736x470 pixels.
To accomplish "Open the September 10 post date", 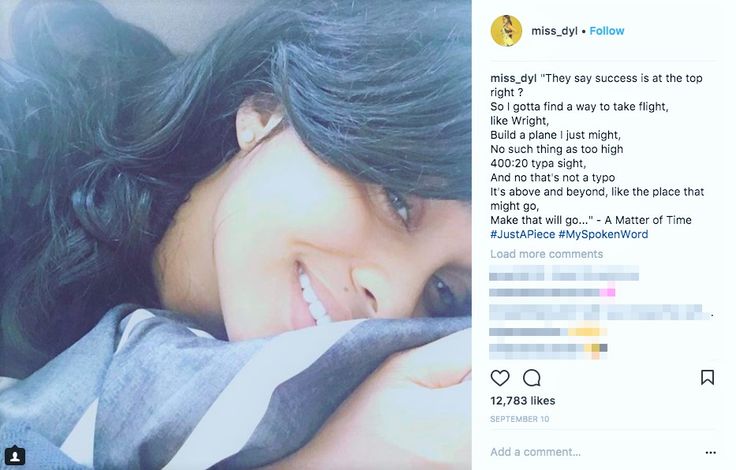I will pos(520,419).
